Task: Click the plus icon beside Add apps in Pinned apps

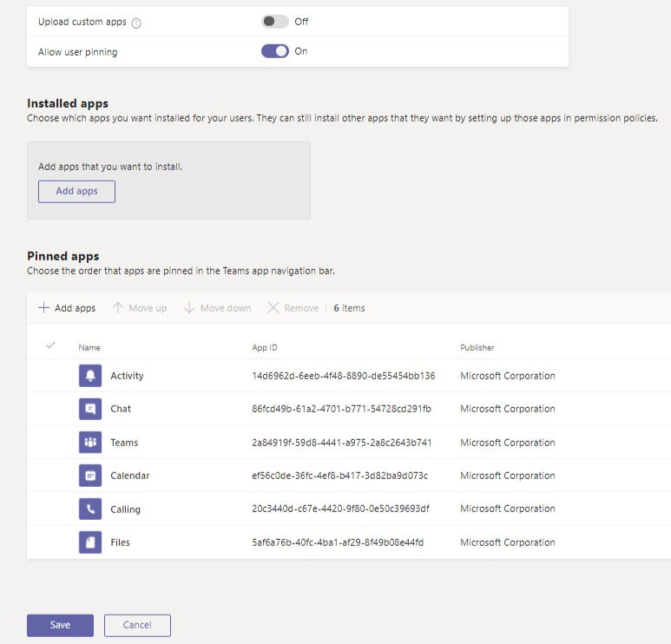Action: pos(43,307)
